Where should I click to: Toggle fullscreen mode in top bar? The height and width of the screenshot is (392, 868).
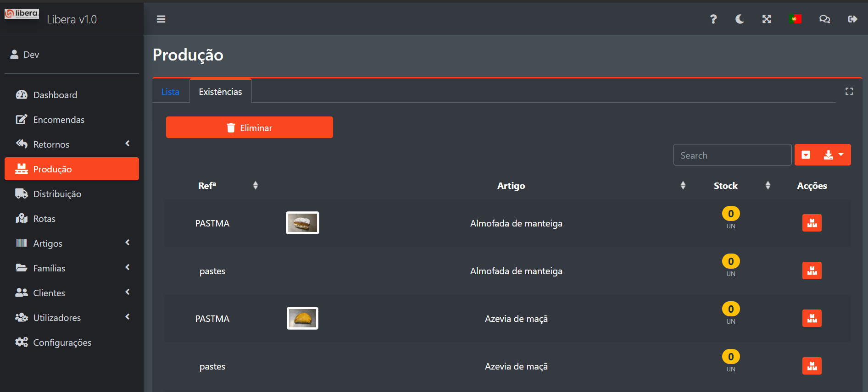click(x=767, y=19)
